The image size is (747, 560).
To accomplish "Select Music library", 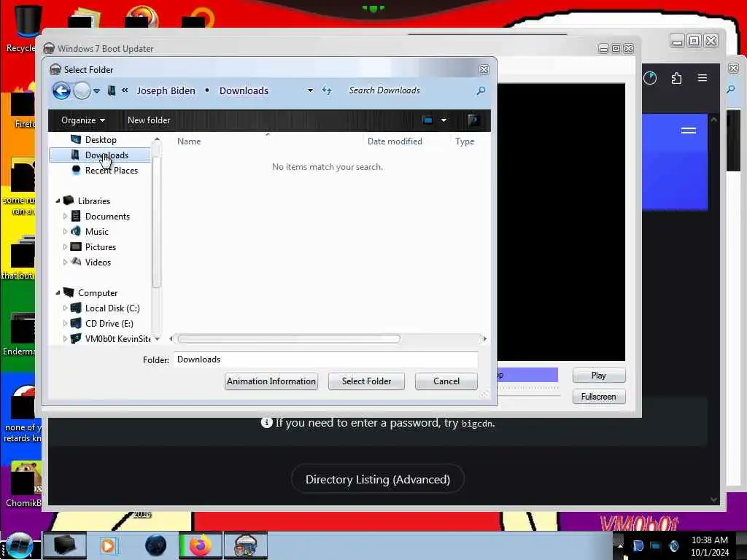I will (97, 231).
